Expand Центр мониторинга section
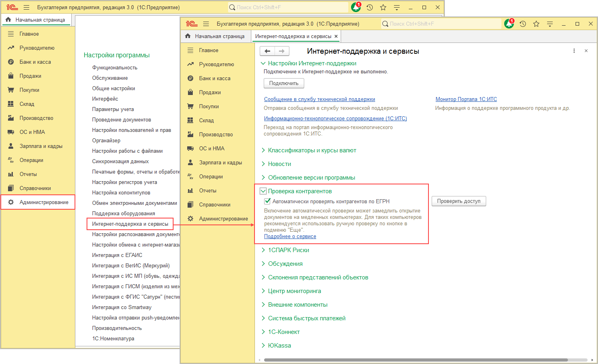This screenshot has width=598, height=364. [263, 291]
